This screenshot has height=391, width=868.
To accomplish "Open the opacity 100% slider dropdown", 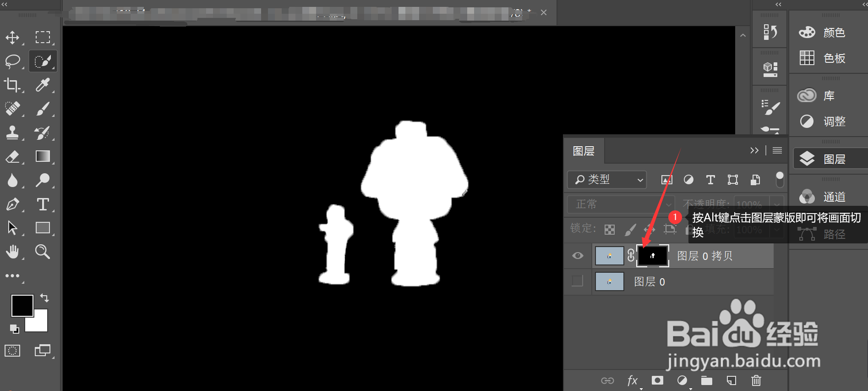I will [777, 204].
